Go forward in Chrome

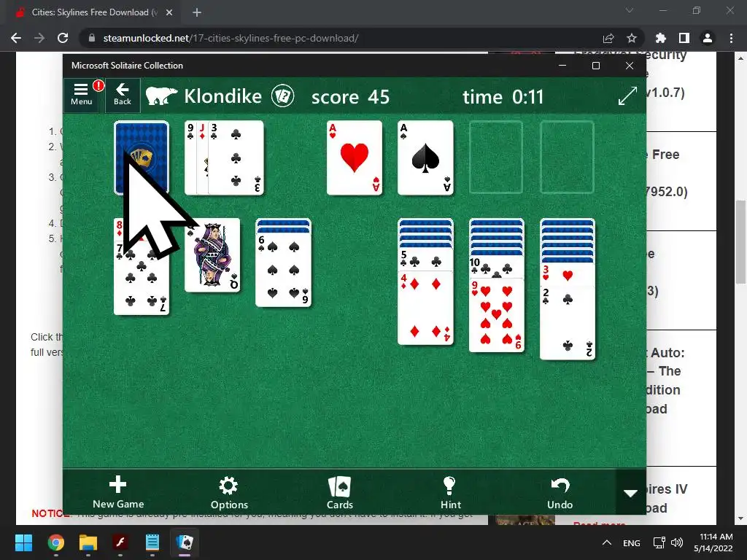pyautogui.click(x=39, y=38)
